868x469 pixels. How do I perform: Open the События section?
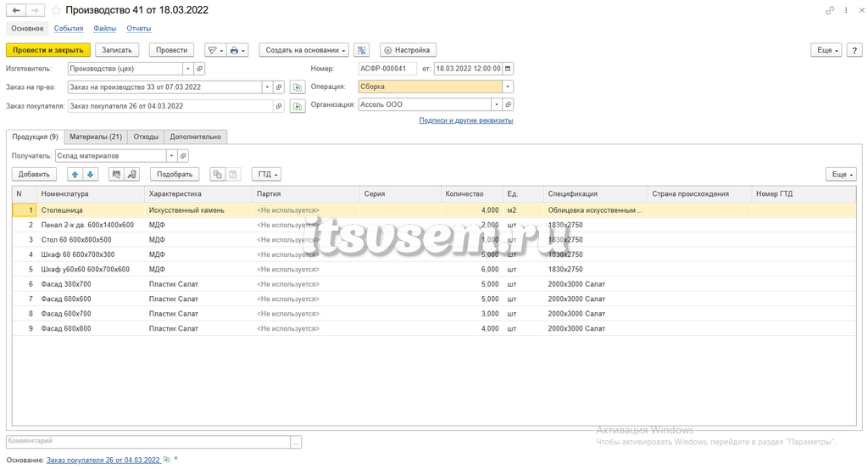69,28
